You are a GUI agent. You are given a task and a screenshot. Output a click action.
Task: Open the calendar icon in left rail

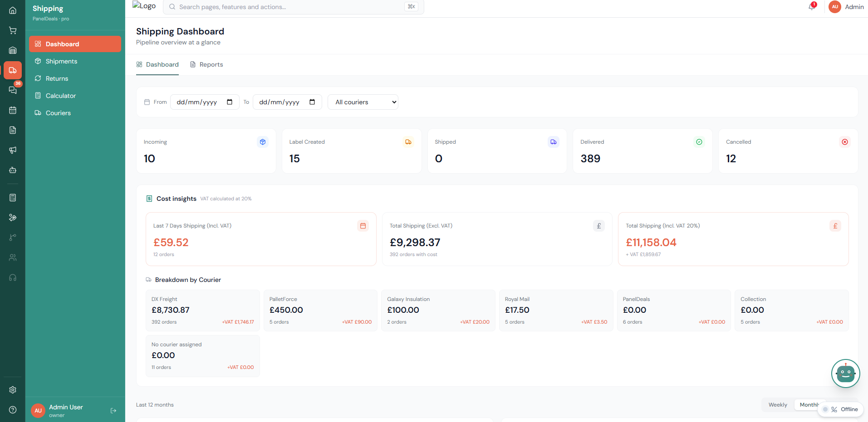(x=13, y=110)
